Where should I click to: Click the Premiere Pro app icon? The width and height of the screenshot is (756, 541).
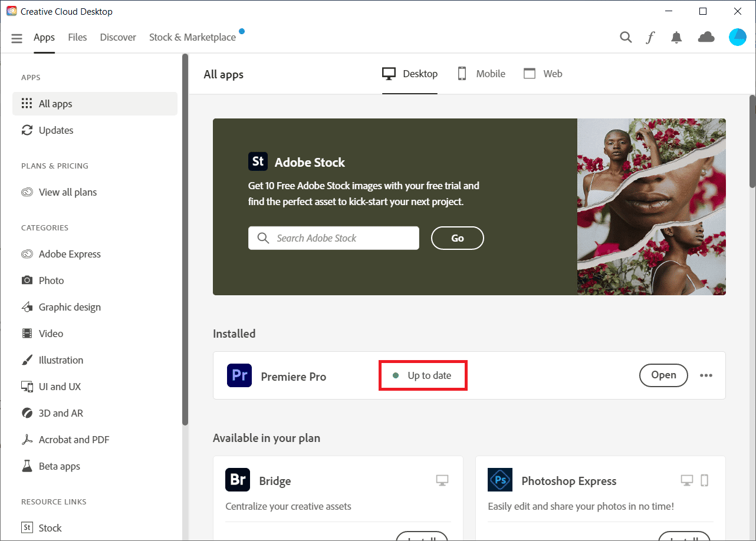coord(239,375)
